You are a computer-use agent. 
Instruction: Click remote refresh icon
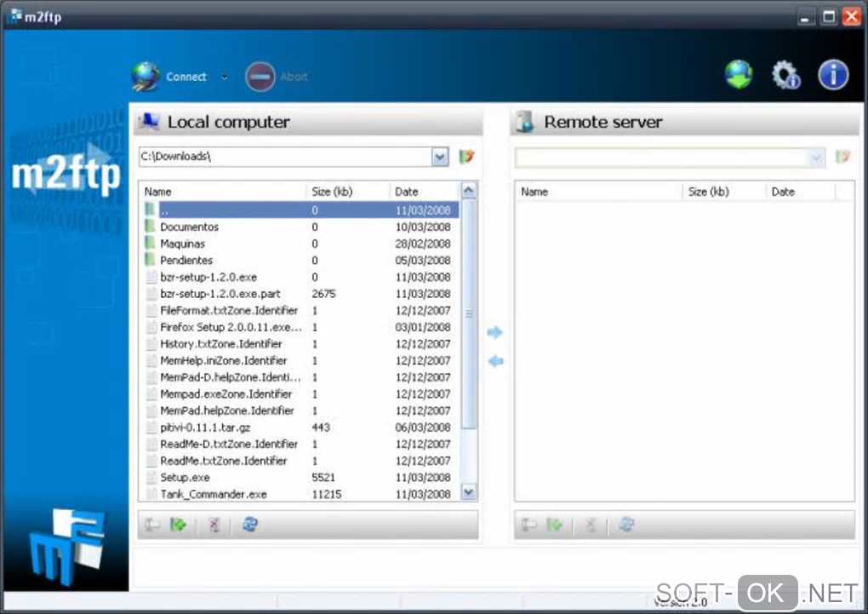pyautogui.click(x=626, y=525)
